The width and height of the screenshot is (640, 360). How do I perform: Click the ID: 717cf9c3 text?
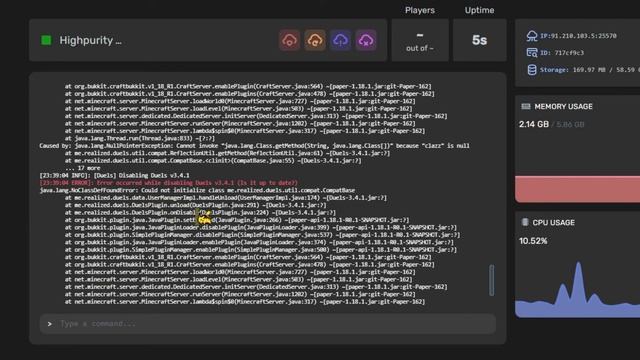coord(562,53)
